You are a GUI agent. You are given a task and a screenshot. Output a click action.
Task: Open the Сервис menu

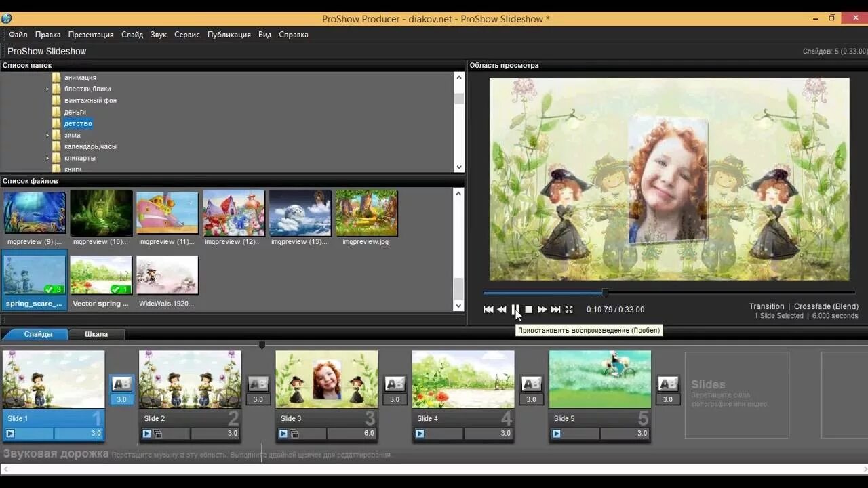coord(187,35)
